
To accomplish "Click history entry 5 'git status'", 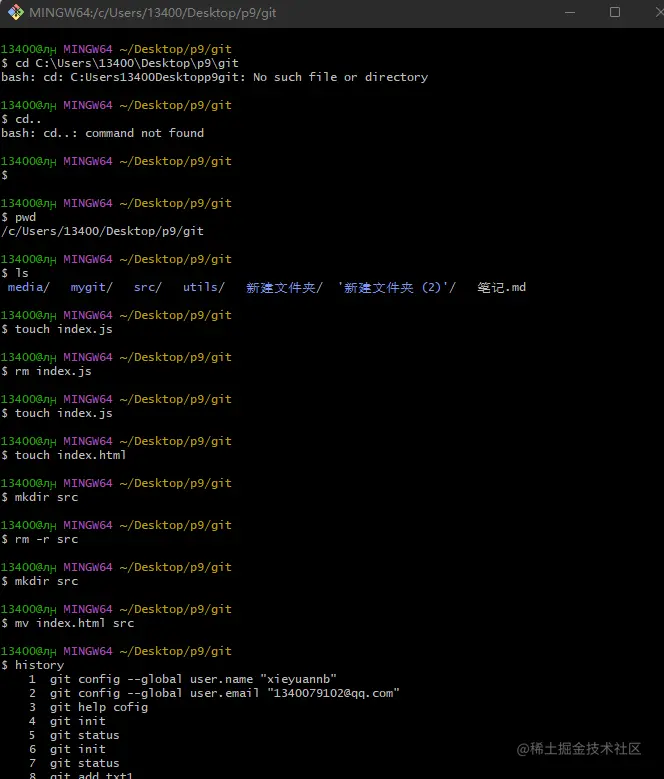I will click(x=74, y=735).
